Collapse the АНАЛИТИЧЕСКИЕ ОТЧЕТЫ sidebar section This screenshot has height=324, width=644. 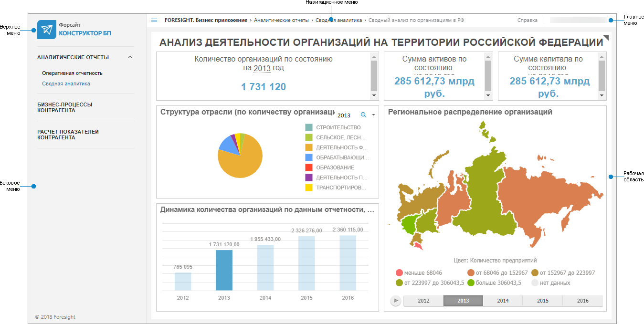tap(129, 57)
